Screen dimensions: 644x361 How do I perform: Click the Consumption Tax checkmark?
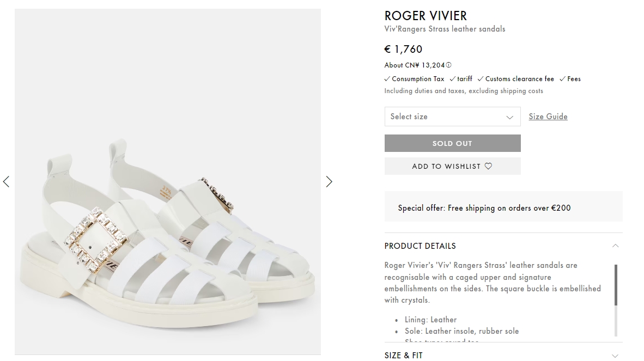click(x=387, y=79)
